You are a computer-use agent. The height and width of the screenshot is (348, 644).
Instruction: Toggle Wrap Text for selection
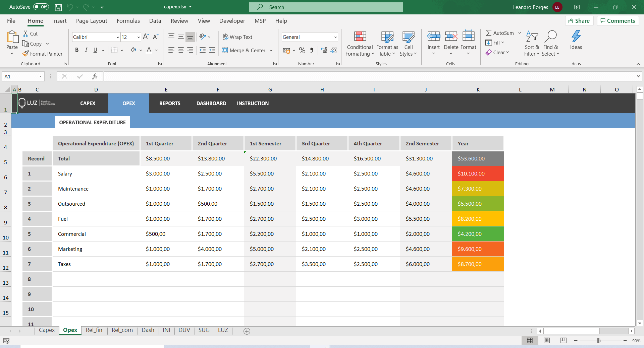tap(237, 37)
